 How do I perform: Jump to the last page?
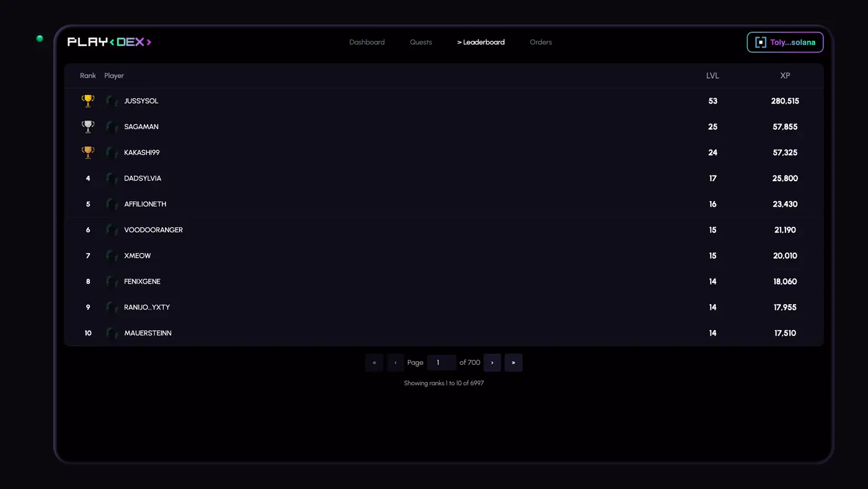coord(513,362)
